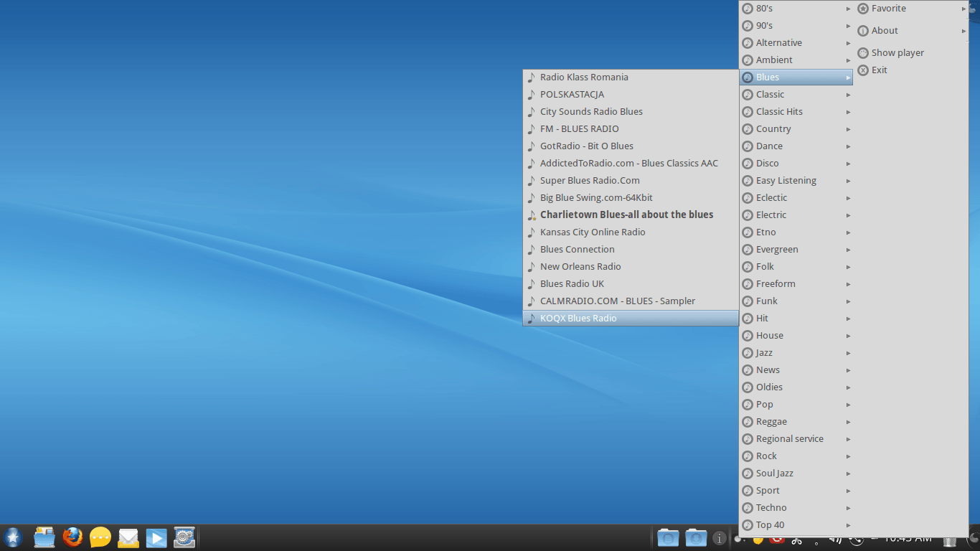This screenshot has width=980, height=551.
Task: Open the media player icon in the taskbar
Action: pos(156,537)
